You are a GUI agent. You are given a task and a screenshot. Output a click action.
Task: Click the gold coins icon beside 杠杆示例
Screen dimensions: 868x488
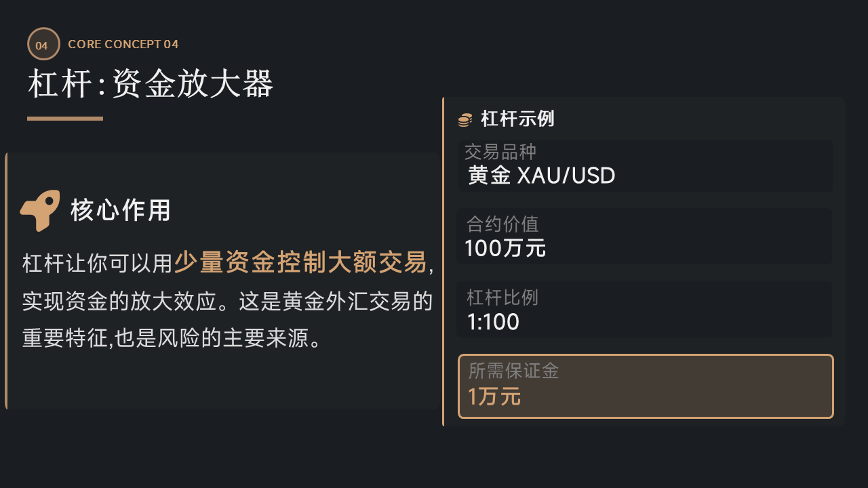[x=465, y=120]
